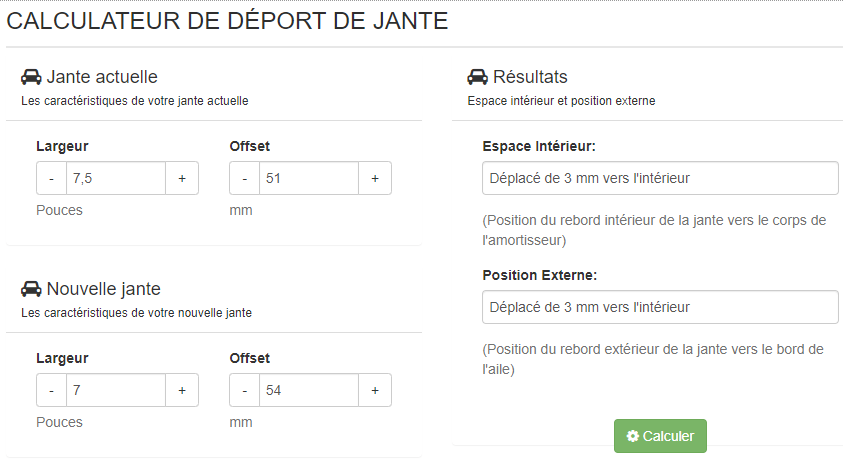
Task: Click the Calculer button
Action: (660, 436)
